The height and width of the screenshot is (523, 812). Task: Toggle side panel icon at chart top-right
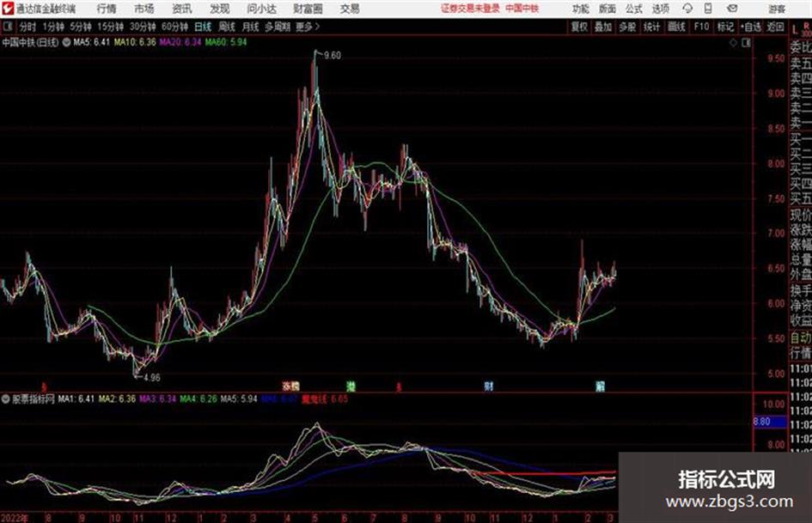[746, 43]
